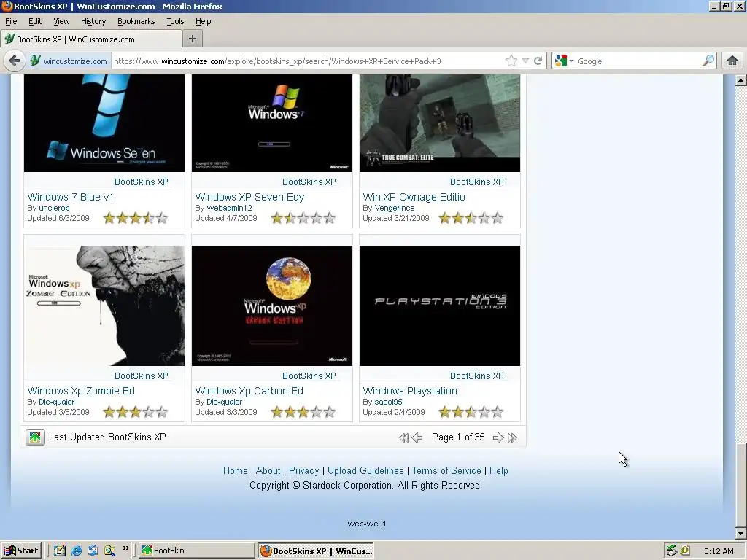Screen dimensions: 747x560
Task: Open the Windows Playstation title link
Action: coord(410,391)
